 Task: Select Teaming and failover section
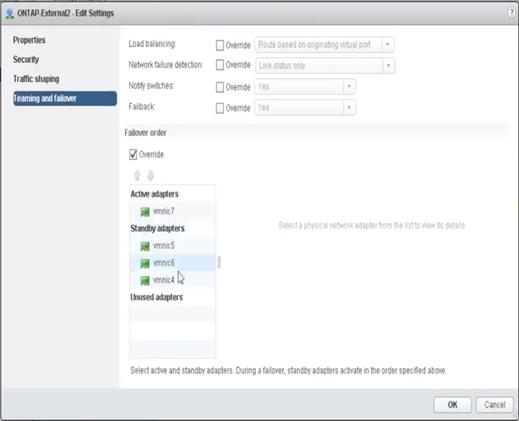(65, 99)
